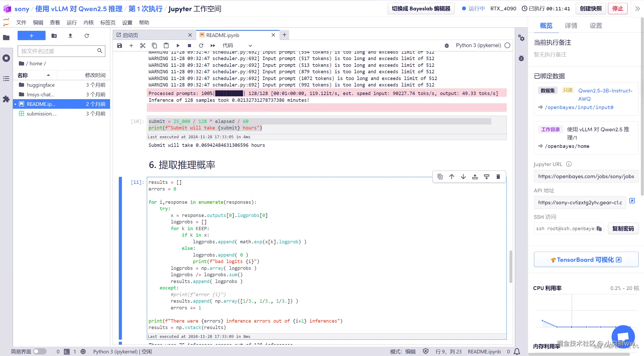Screen dimensions: 644x356
Task: Toggle the 简易界面 simple interface switch
Action: pos(40,351)
